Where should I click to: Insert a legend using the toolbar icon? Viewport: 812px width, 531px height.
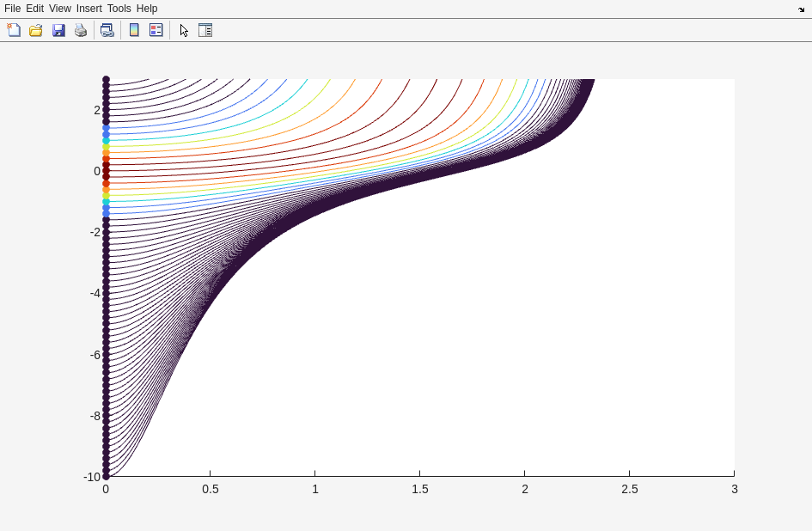coord(156,30)
